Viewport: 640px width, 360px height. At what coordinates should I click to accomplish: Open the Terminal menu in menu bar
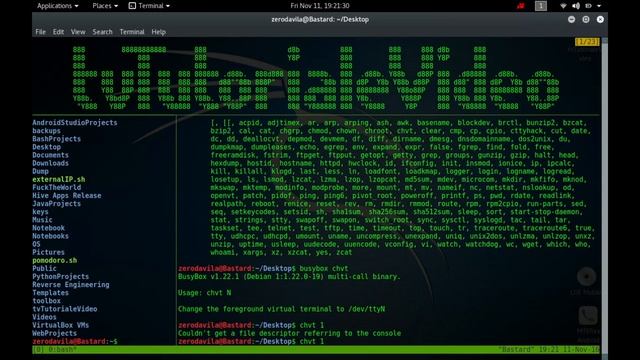pos(132,32)
